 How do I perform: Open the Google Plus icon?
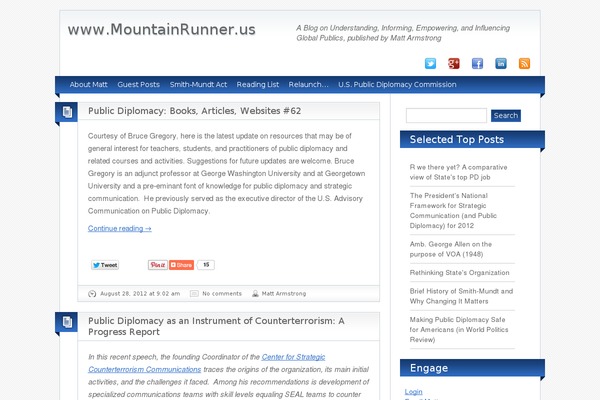point(453,63)
